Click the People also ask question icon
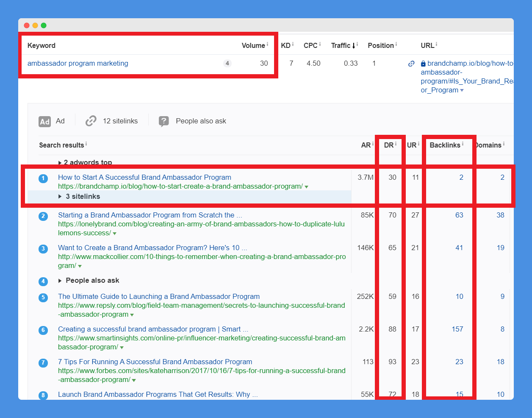Image resolution: width=532 pixels, height=418 pixels. (x=164, y=121)
